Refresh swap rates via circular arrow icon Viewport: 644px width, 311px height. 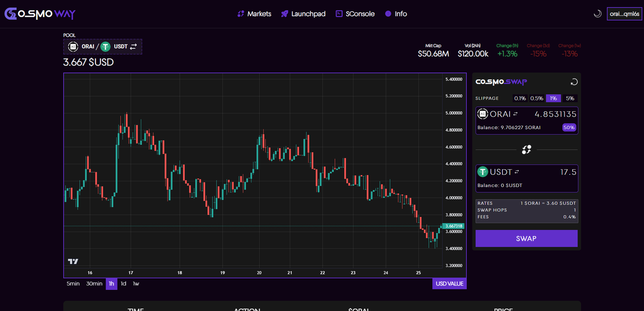pyautogui.click(x=574, y=81)
